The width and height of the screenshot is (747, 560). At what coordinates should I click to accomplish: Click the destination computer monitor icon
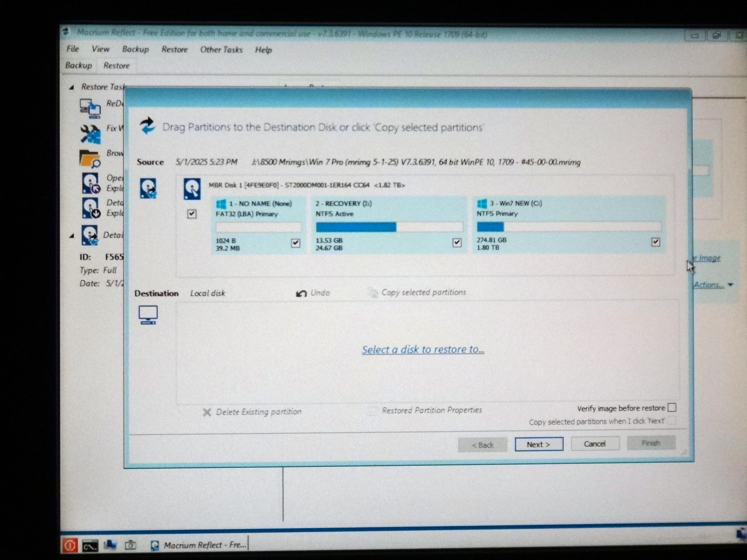[x=148, y=315]
